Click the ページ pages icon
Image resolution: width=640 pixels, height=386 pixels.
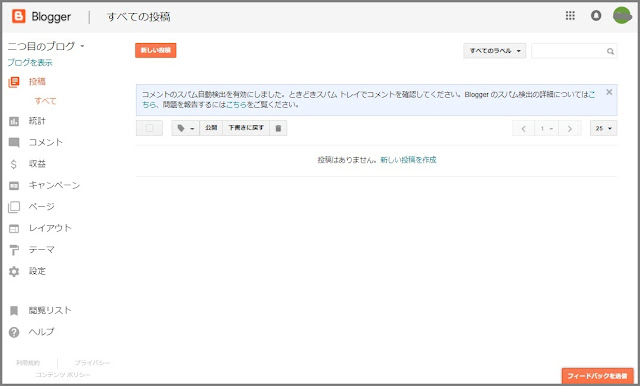(14, 207)
